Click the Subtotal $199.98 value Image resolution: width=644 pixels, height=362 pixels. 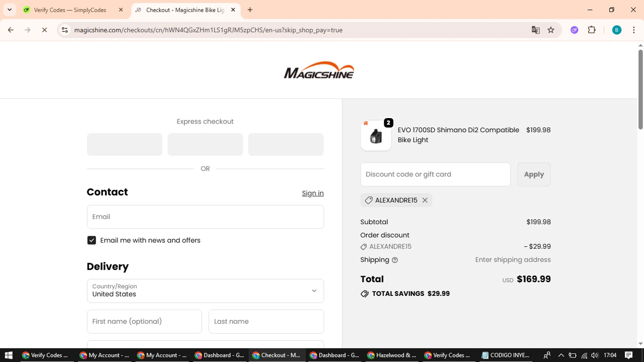coord(538,222)
